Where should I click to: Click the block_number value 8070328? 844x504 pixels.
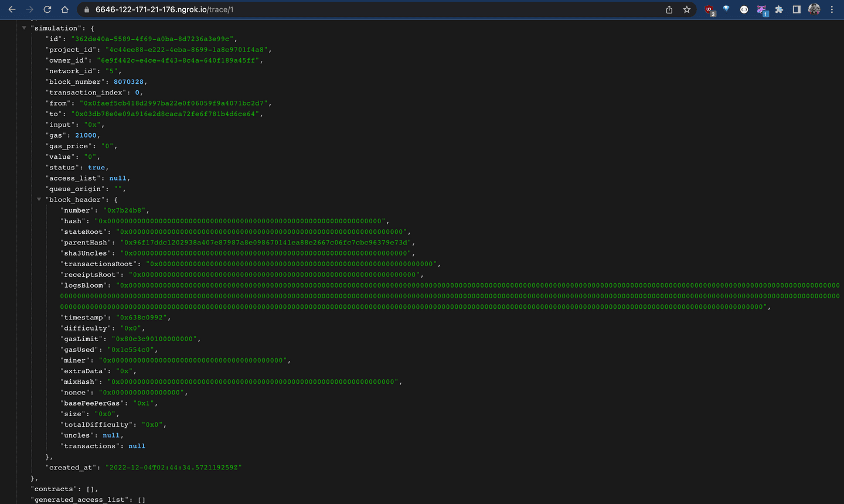128,82
